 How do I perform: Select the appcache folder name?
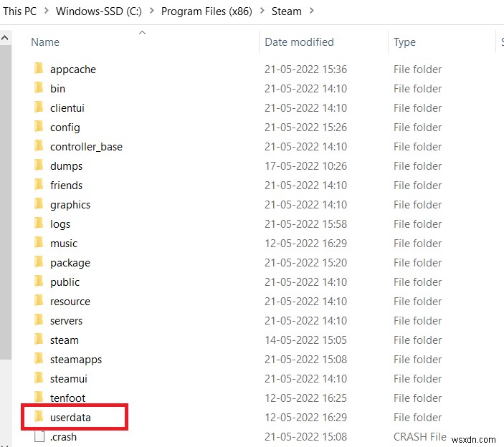(x=73, y=69)
